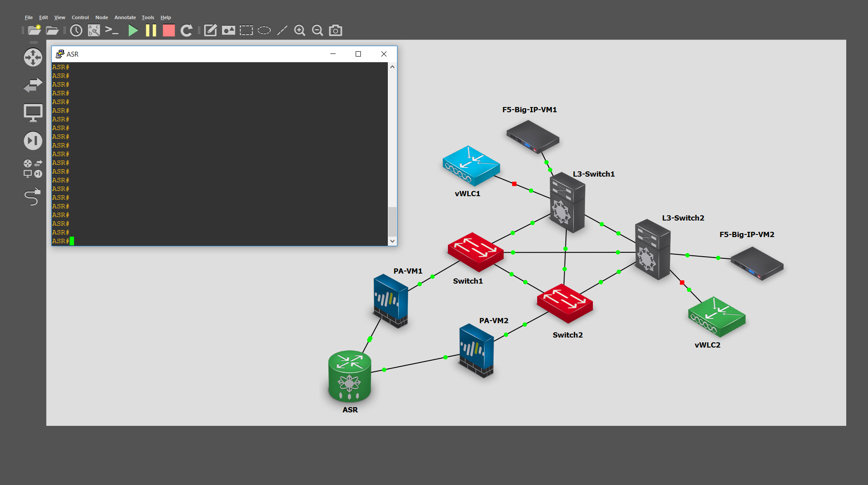
Task: Click the Open project folder icon
Action: [x=52, y=30]
